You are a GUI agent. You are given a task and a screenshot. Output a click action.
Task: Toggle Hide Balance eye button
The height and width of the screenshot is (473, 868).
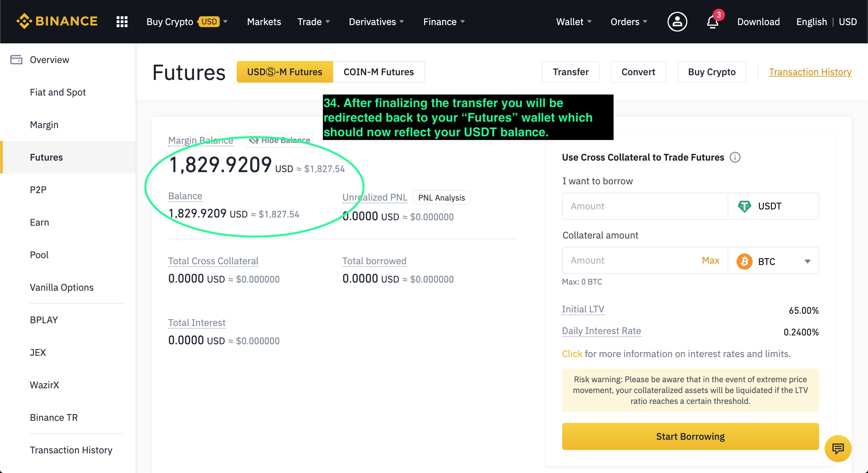tap(279, 140)
